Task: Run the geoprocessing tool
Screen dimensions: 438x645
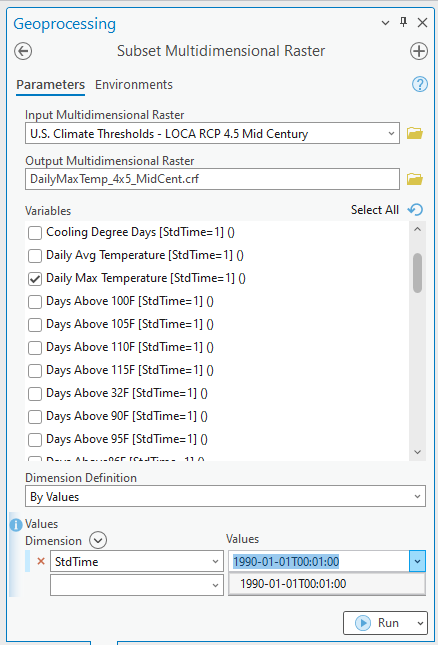Action: [378, 623]
